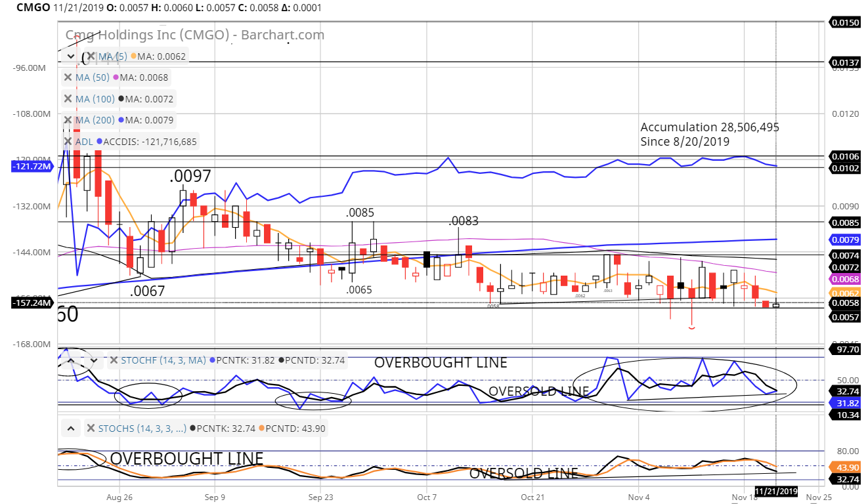This screenshot has width=868, height=504.
Task: Remove the ADL study with its X
Action: click(68, 141)
